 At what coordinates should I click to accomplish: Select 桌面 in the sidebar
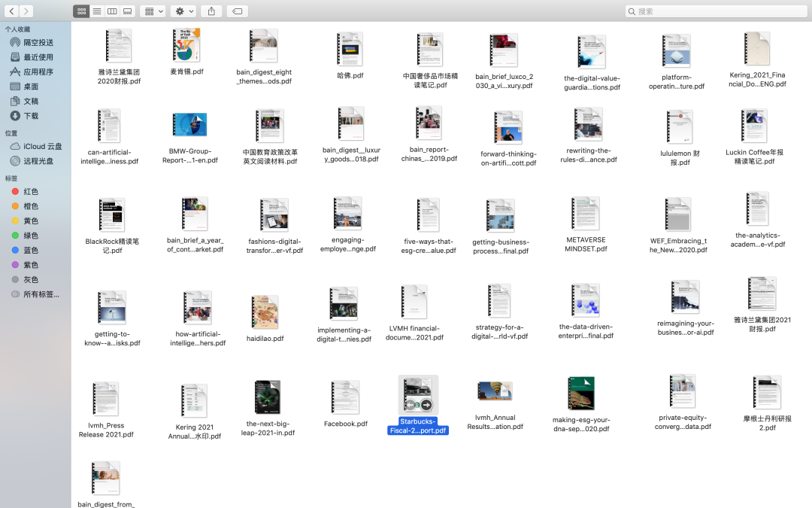(x=31, y=87)
